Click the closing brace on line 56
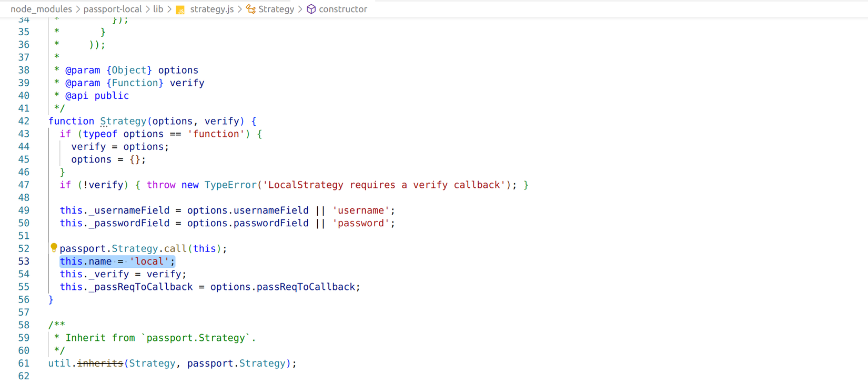This screenshot has width=868, height=383. pyautogui.click(x=51, y=299)
